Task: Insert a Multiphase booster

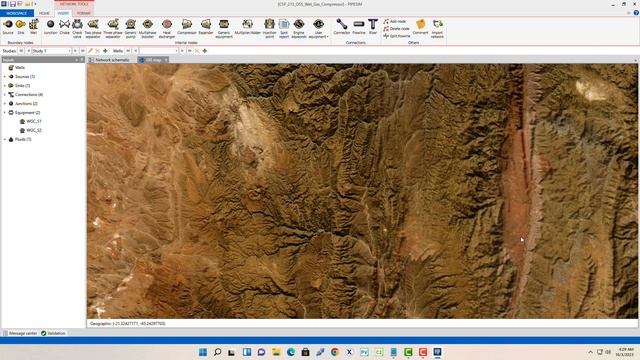Action: click(x=148, y=29)
